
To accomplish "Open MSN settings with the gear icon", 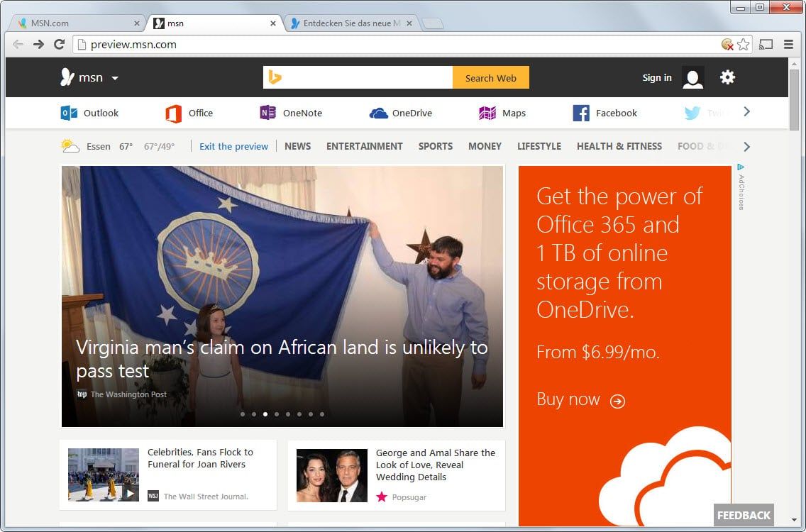I will [727, 77].
